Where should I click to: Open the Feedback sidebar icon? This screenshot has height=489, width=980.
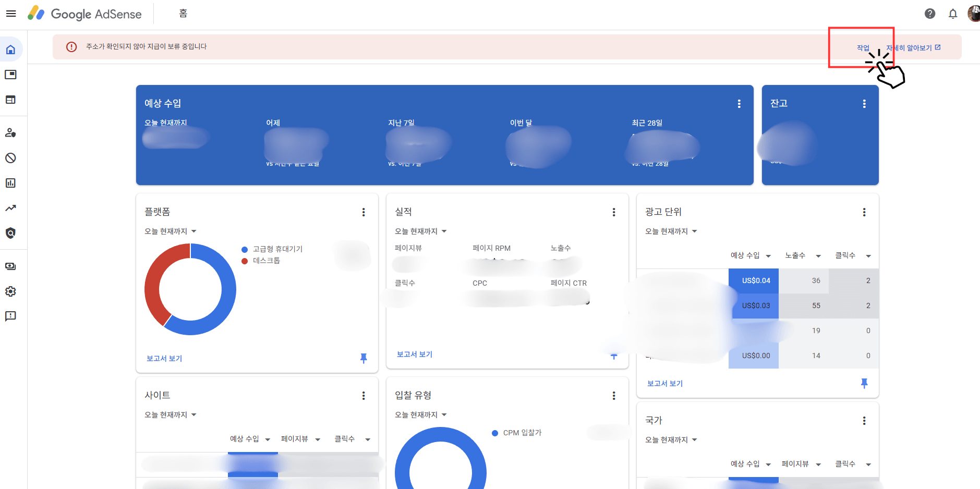[11, 316]
